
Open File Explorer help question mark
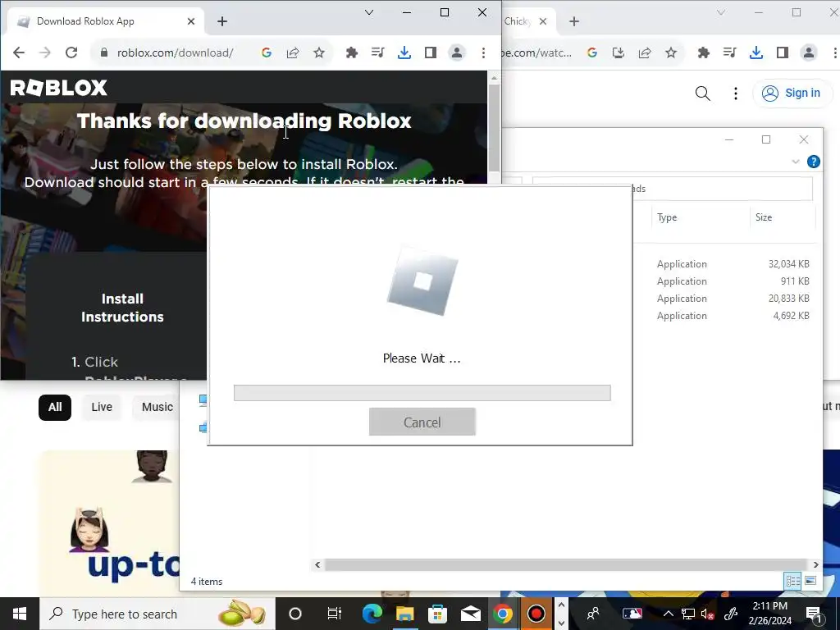click(x=813, y=162)
